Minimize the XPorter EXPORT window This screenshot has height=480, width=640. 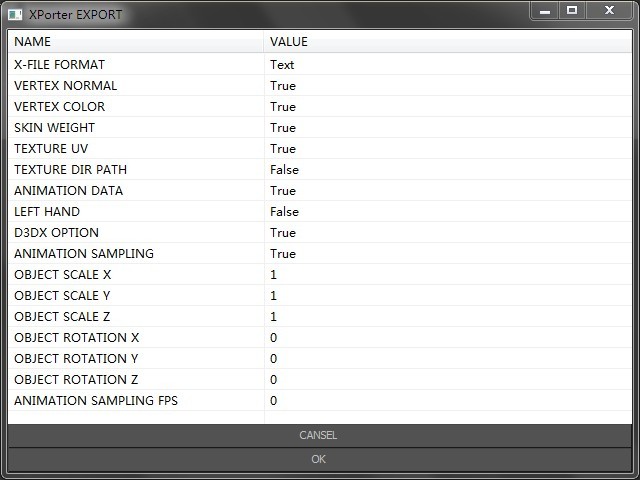545,11
